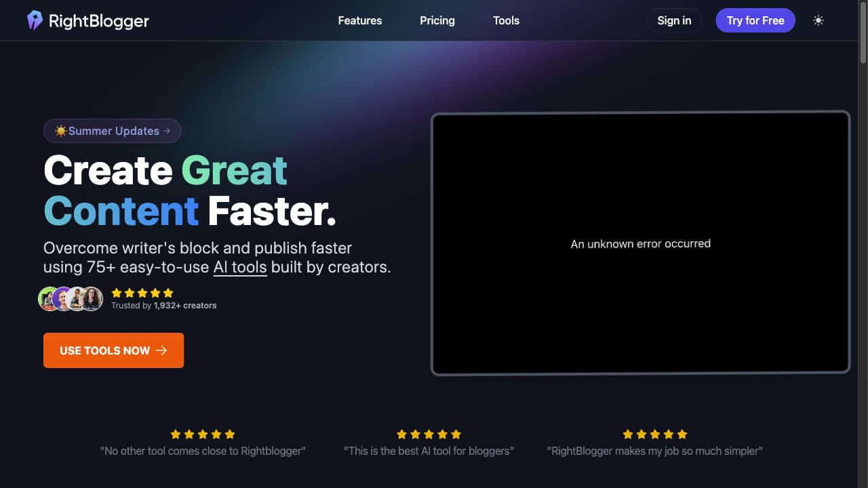
Task: Click stars above "best AI tool for bloggers"
Action: [x=429, y=434]
